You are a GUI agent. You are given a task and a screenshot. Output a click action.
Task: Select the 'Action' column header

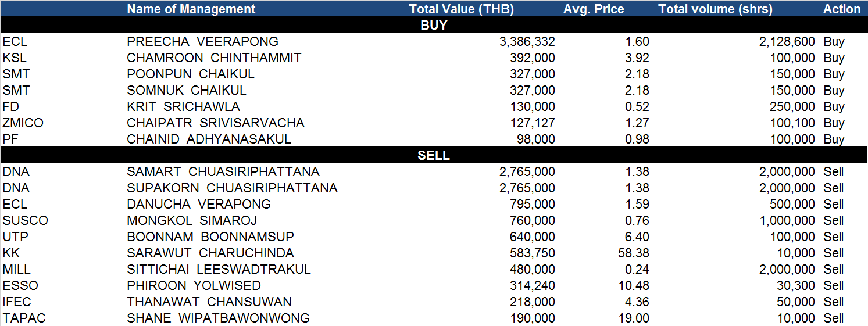coord(841,9)
